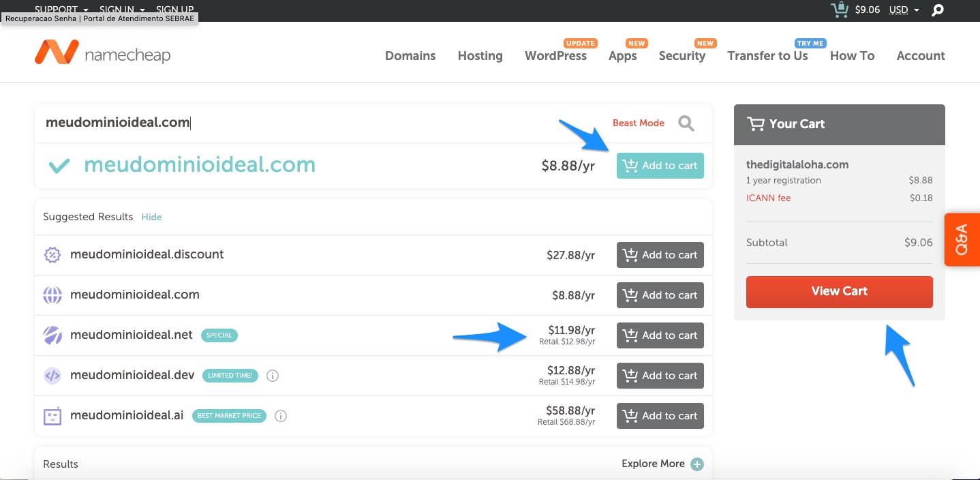980x480 pixels.
Task: Open the USD currency dropdown
Action: [904, 10]
